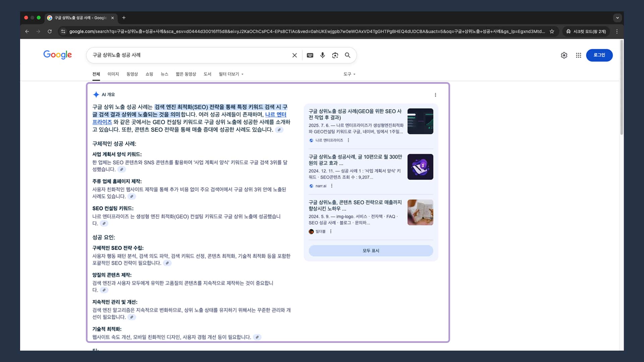Open options menu next to narr.ai source
Screen dimensions: 644x362
332,186
